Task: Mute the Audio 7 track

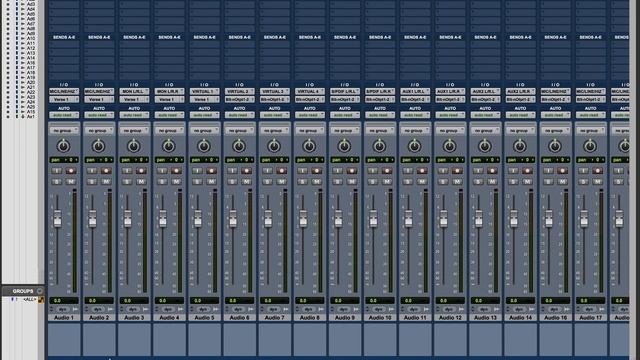Action: (282, 182)
